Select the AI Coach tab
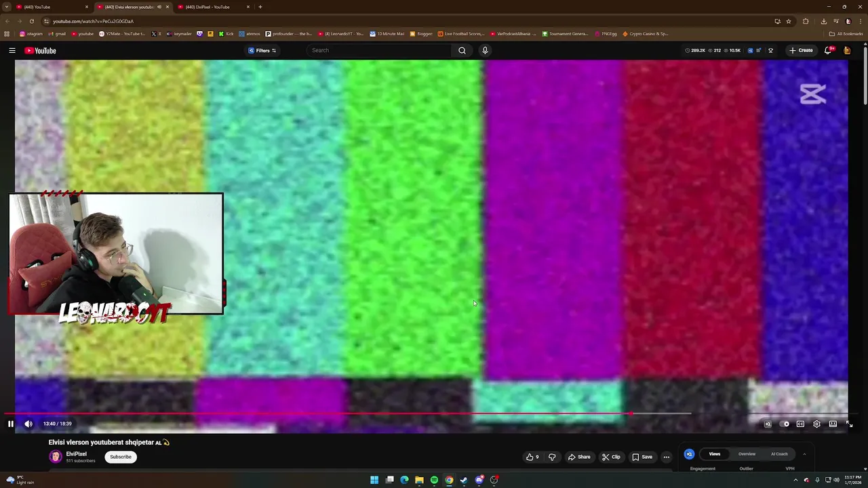Image resolution: width=868 pixels, height=488 pixels. coord(779,454)
